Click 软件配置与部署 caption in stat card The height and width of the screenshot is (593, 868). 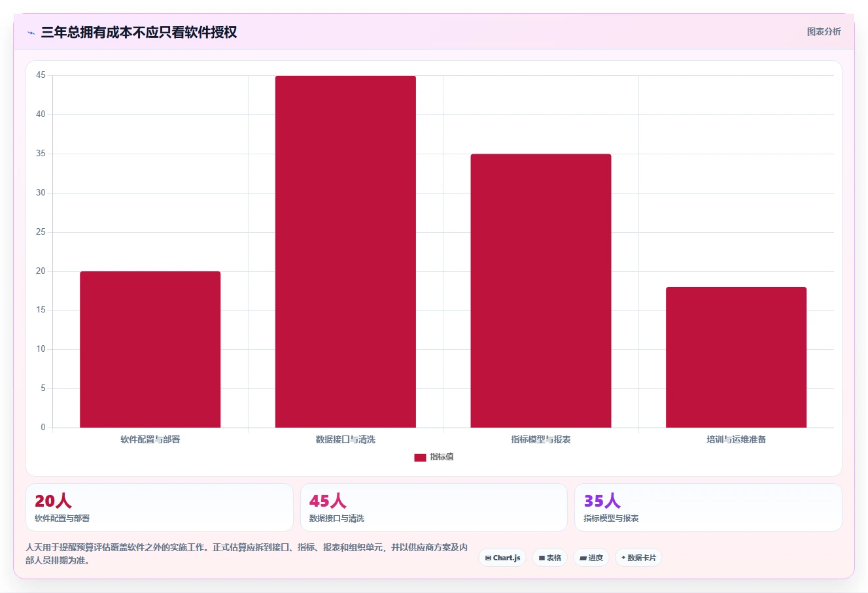(x=62, y=518)
